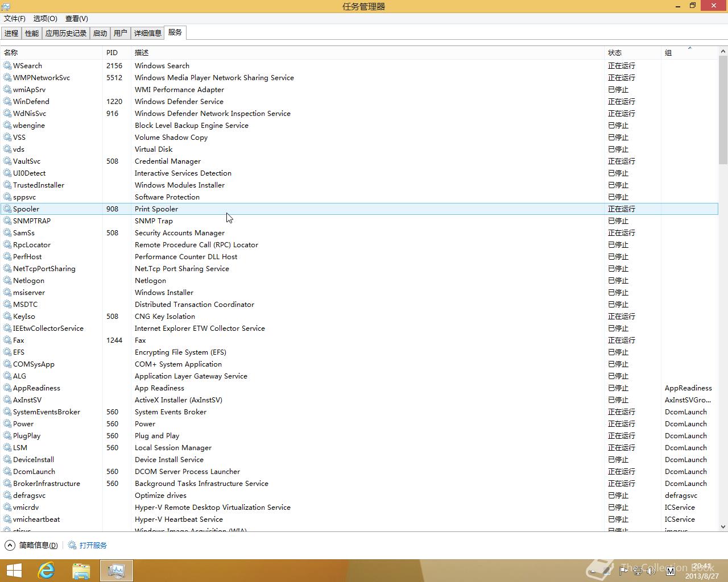Select the SNMPTRAP service name
Image resolution: width=728 pixels, height=582 pixels.
tap(32, 221)
